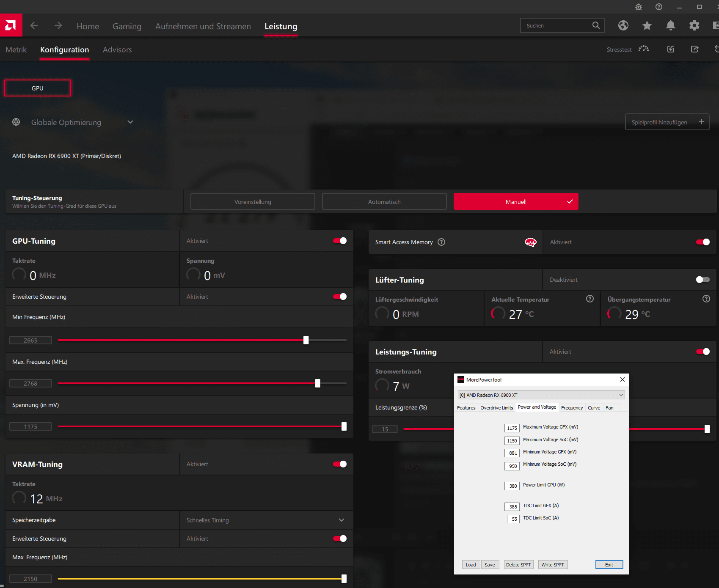Screen dimensions: 719x588
Task: Click the GPU button
Action: click(38, 88)
